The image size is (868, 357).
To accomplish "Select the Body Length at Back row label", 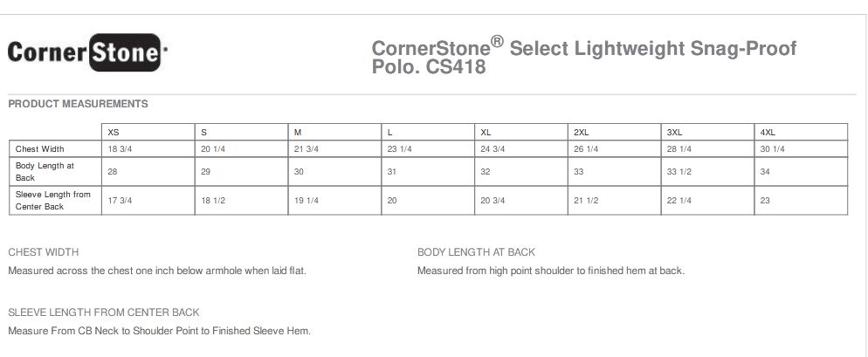I will point(45,171).
